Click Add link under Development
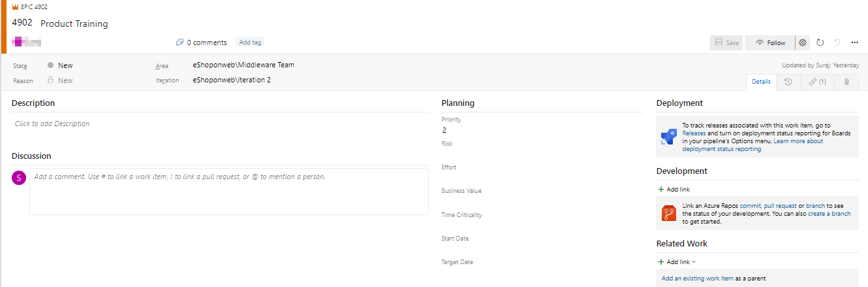This screenshot has height=287, width=868. [674, 190]
